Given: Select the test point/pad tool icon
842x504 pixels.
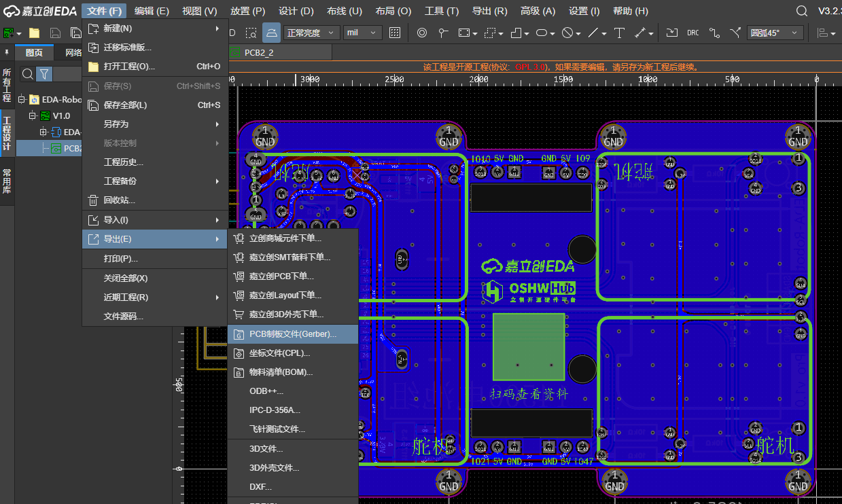Looking at the screenshot, I should 443,33.
